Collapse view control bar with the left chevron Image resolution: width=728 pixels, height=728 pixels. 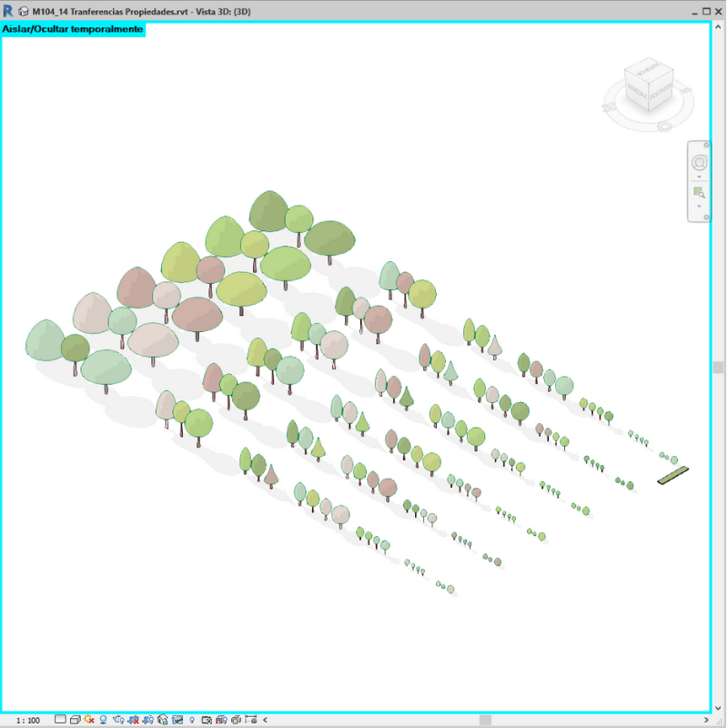[264, 720]
